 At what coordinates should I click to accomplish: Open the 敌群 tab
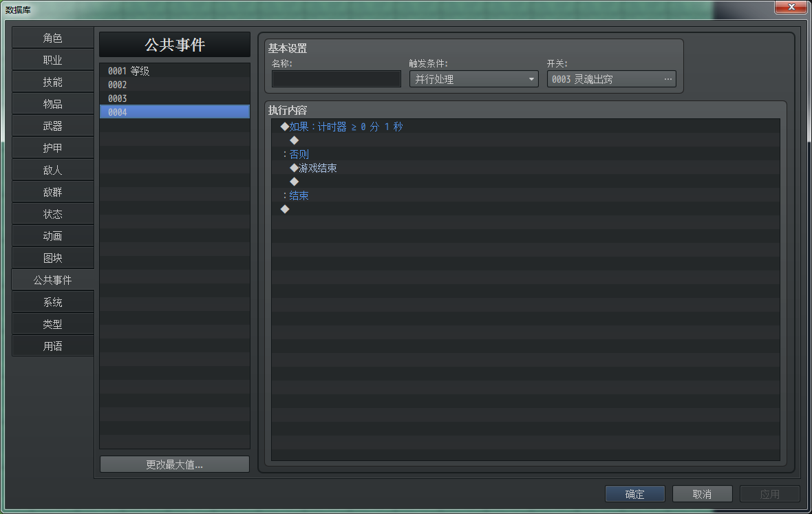(x=53, y=192)
